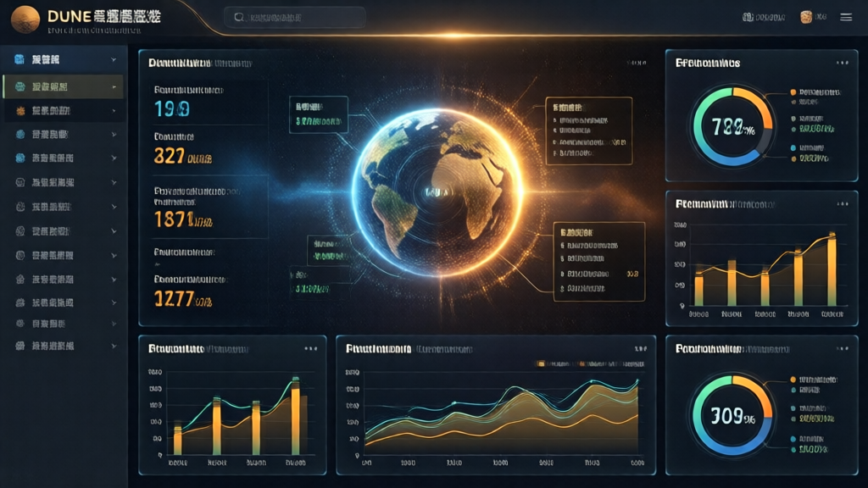The image size is (868, 488).
Task: Toggle the orange legend dot beside the 309 donut
Action: tap(792, 380)
